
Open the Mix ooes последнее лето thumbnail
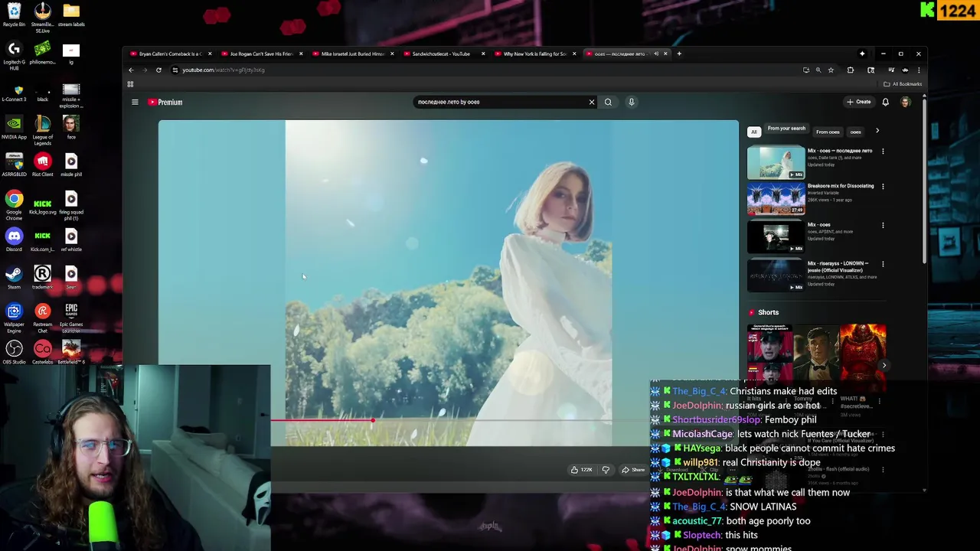[776, 162]
